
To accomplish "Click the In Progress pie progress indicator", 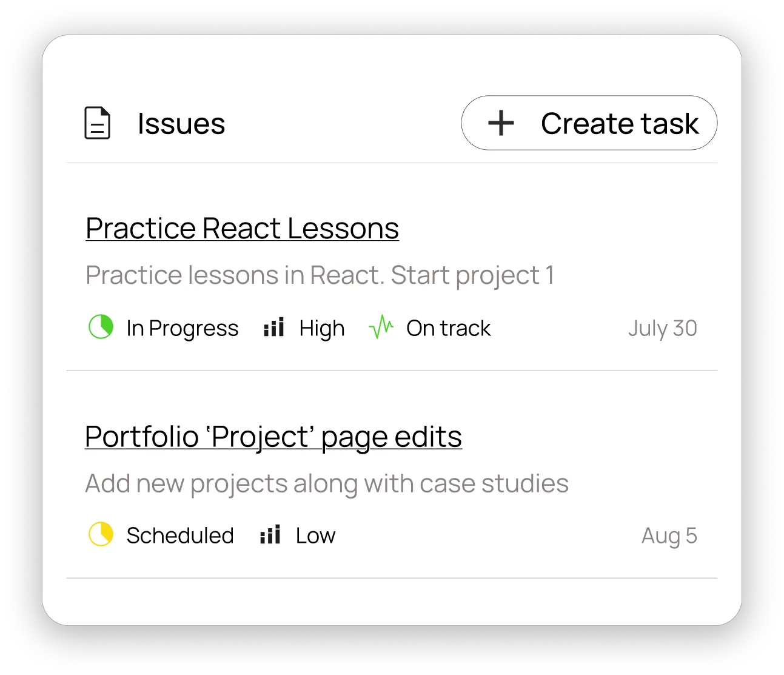I will tap(101, 327).
